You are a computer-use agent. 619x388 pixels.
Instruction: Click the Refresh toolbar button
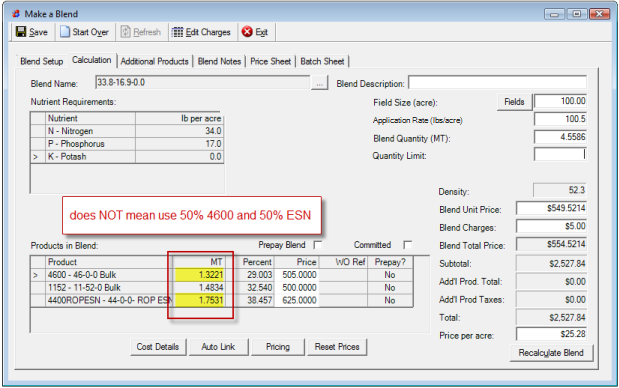coord(141,32)
